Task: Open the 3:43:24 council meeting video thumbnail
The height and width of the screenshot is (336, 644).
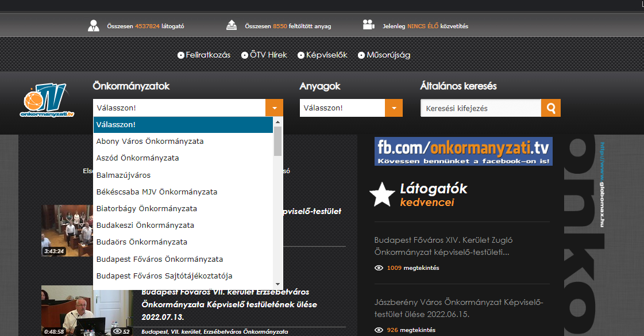Action: click(67, 230)
